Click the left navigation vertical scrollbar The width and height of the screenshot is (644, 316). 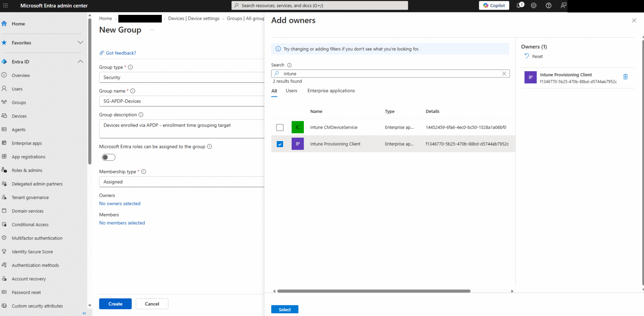(90, 92)
